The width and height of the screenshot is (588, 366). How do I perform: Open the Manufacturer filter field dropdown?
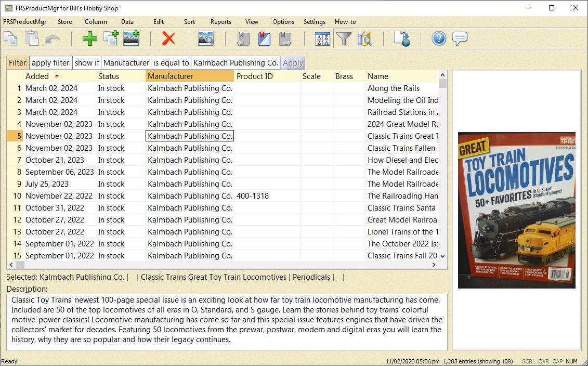pyautogui.click(x=126, y=62)
